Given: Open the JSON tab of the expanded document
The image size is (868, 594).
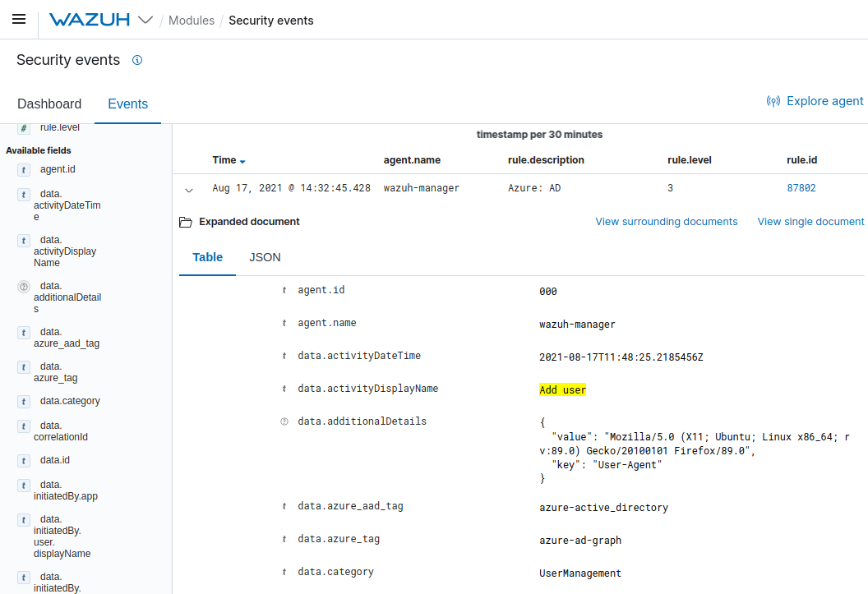Looking at the screenshot, I should [265, 257].
